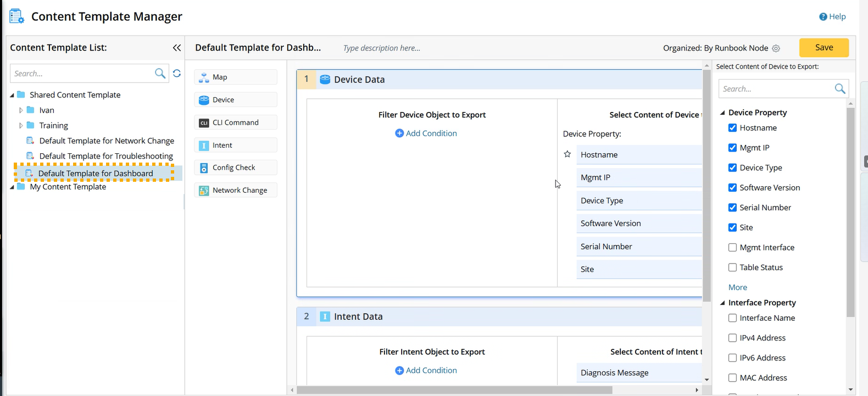This screenshot has width=868, height=396.
Task: Collapse the Device Property section
Action: tap(722, 113)
